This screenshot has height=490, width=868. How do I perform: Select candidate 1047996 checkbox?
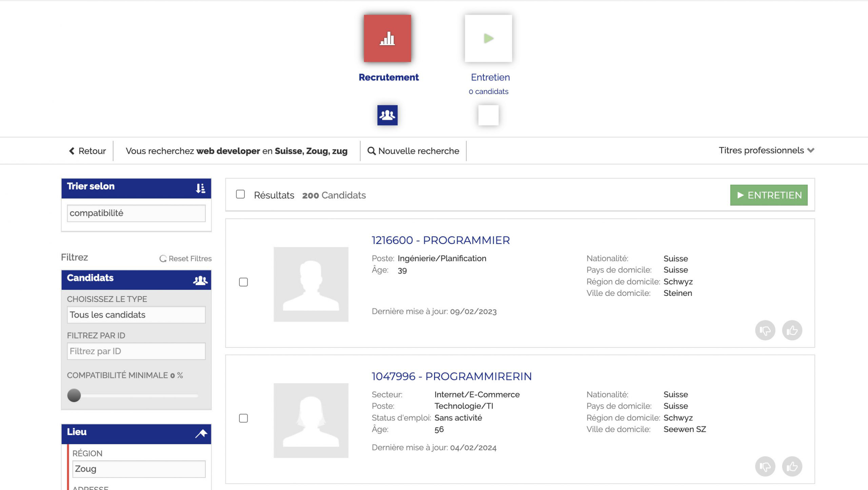click(x=243, y=418)
